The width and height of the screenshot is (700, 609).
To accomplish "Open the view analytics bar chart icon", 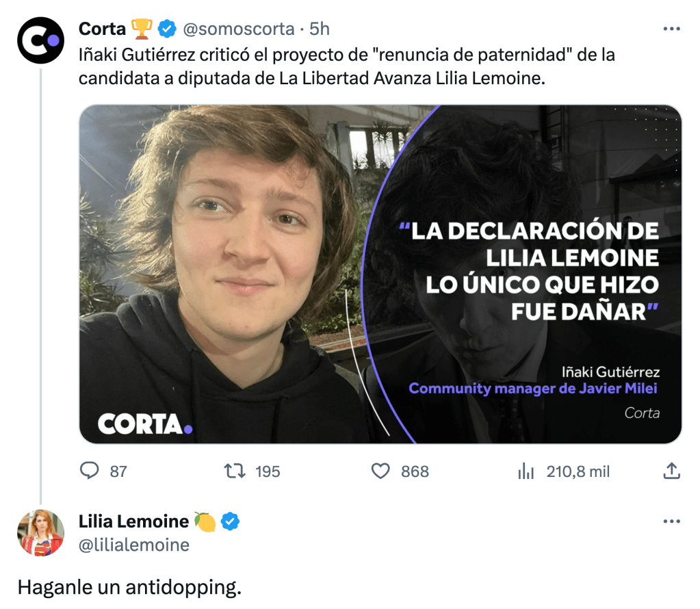I will (526, 471).
